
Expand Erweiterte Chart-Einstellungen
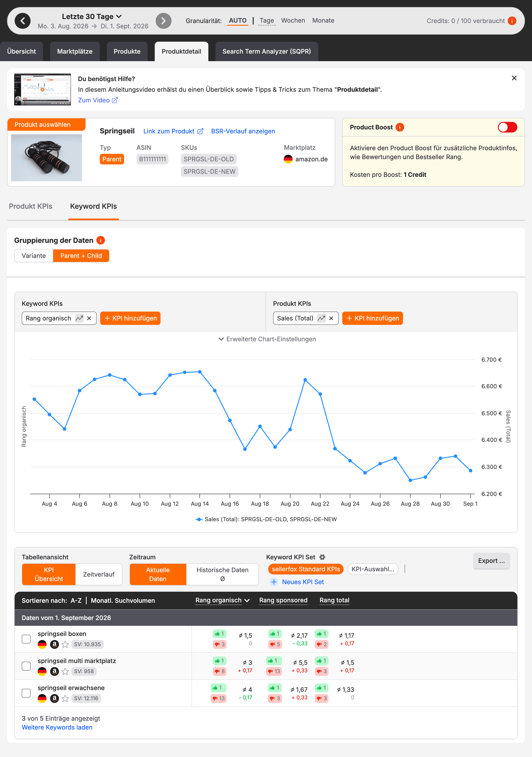pyautogui.click(x=267, y=339)
